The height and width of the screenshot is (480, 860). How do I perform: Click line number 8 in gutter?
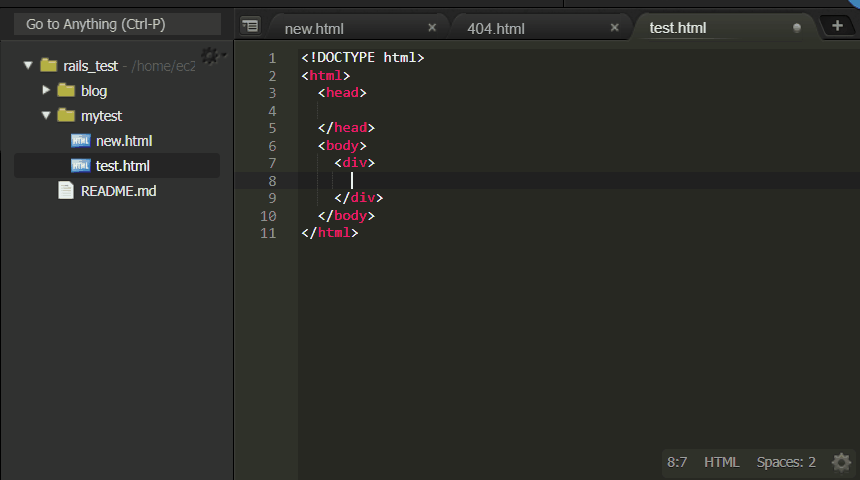click(x=272, y=181)
